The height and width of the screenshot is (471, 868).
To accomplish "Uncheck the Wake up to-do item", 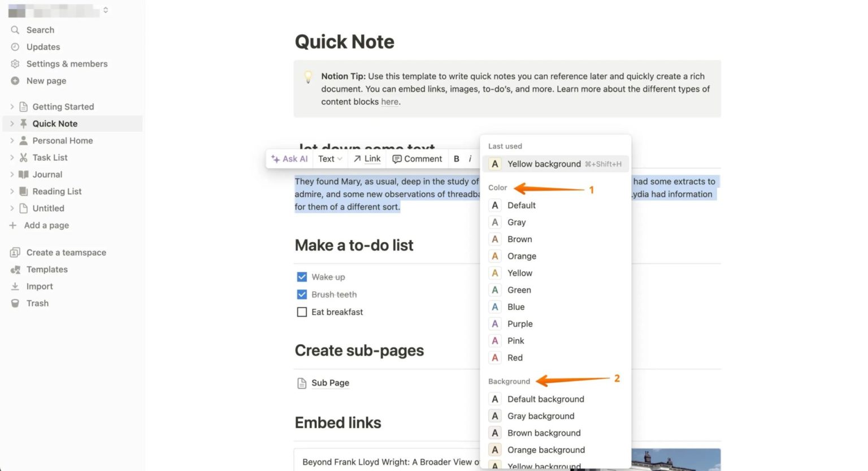I will pos(302,276).
